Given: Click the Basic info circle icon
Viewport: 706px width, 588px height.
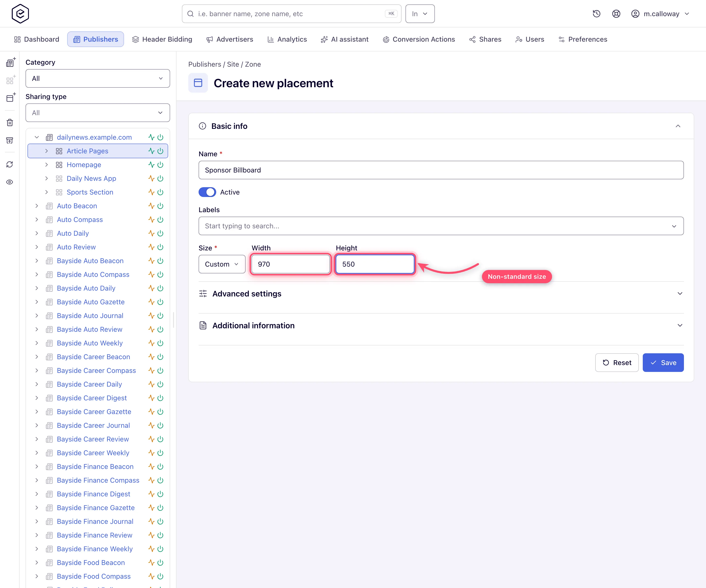Looking at the screenshot, I should pyautogui.click(x=202, y=126).
